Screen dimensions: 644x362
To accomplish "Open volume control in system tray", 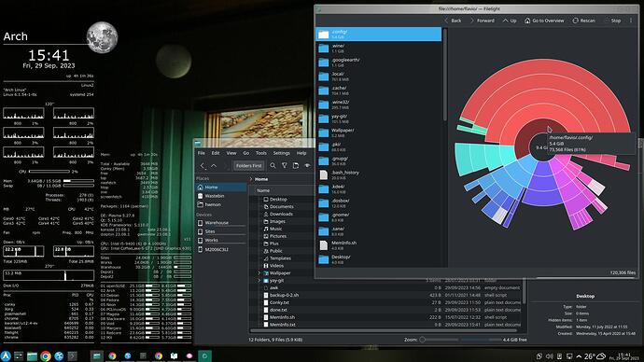I will pos(549,355).
